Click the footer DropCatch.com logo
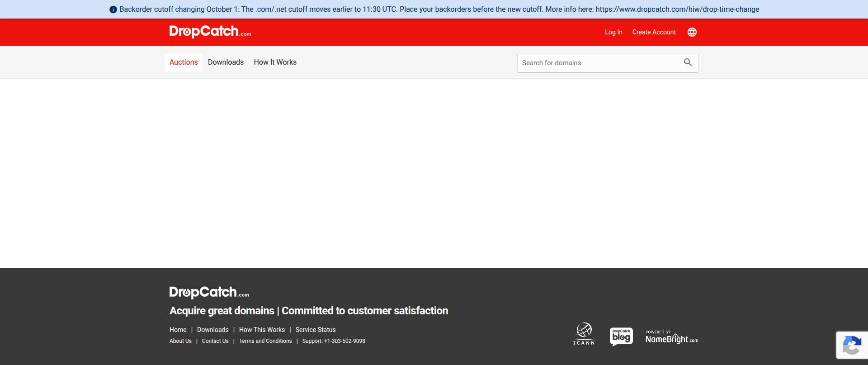 click(x=209, y=292)
